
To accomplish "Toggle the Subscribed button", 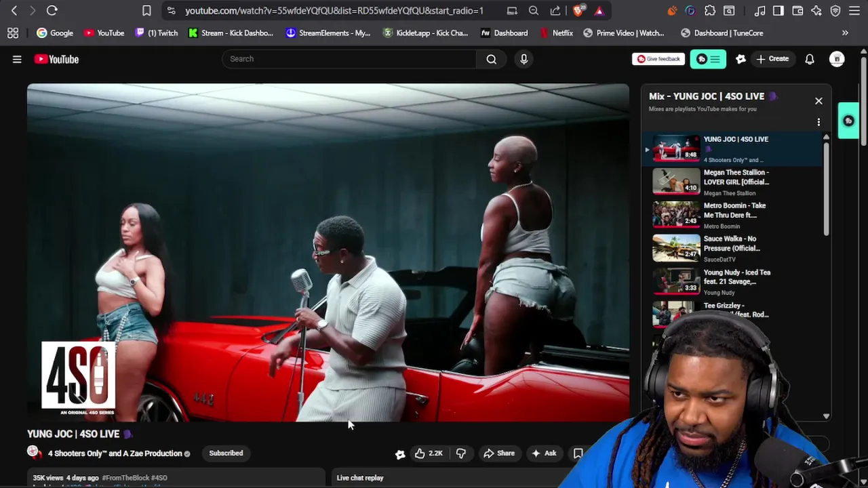I will (x=226, y=453).
